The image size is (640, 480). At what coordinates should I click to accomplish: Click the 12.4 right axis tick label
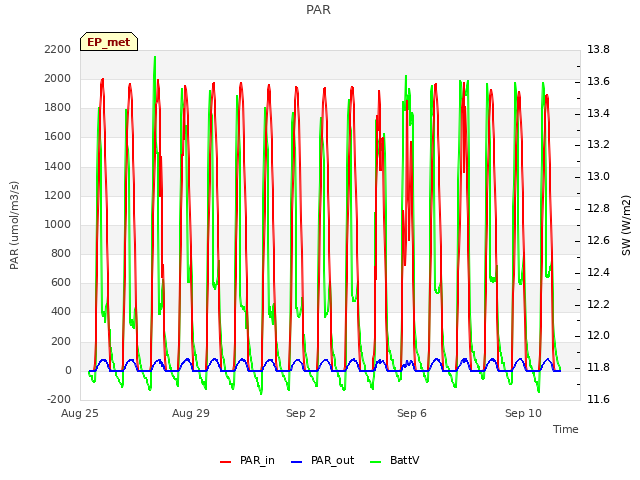click(598, 272)
